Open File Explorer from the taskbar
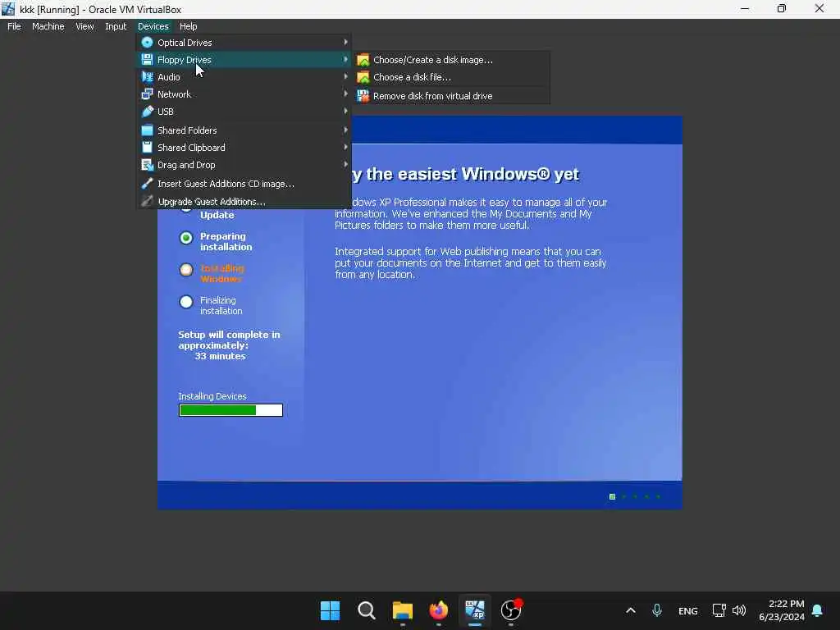The width and height of the screenshot is (840, 630). coord(402,610)
